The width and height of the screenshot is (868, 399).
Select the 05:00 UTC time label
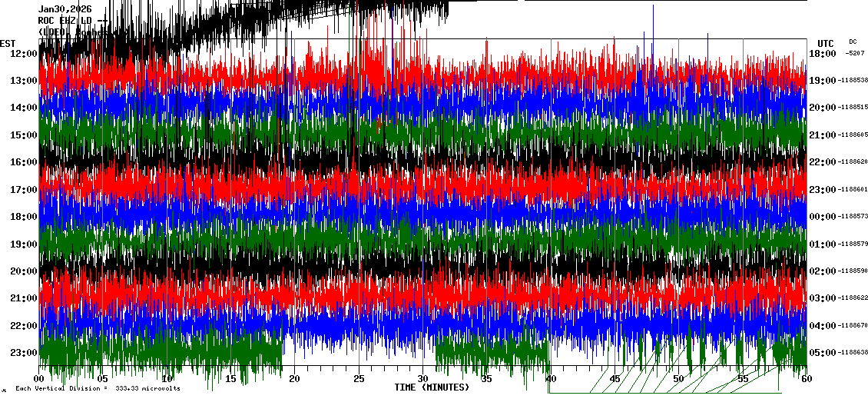point(822,353)
